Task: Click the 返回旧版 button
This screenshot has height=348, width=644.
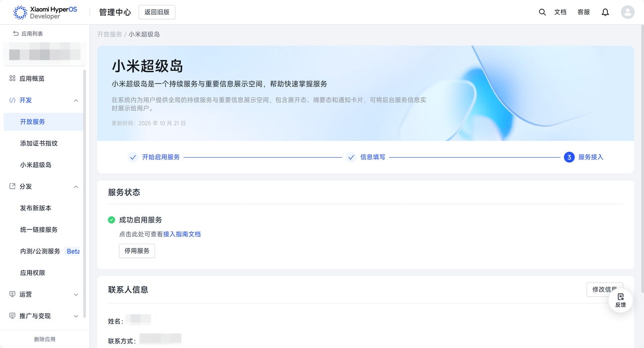Action: coord(157,12)
